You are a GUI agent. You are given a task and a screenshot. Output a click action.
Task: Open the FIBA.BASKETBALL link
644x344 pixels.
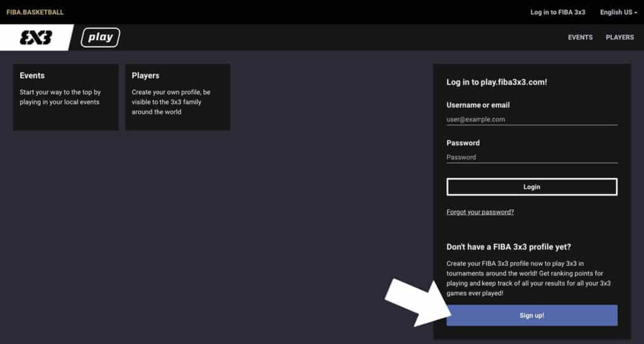(35, 13)
